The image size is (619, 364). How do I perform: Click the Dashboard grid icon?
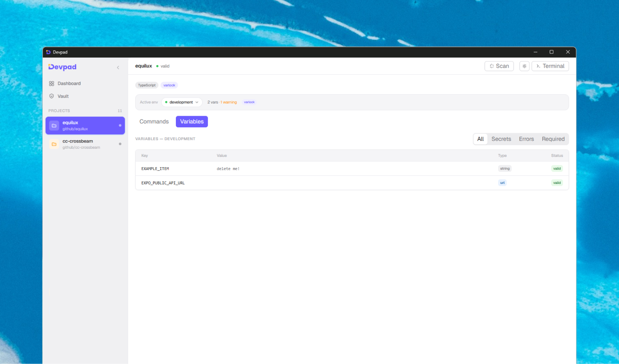point(52,84)
